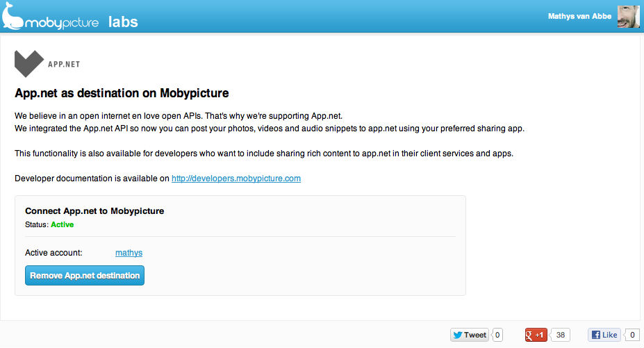Click the tweet count bubble
This screenshot has width=644, height=348.
point(498,335)
